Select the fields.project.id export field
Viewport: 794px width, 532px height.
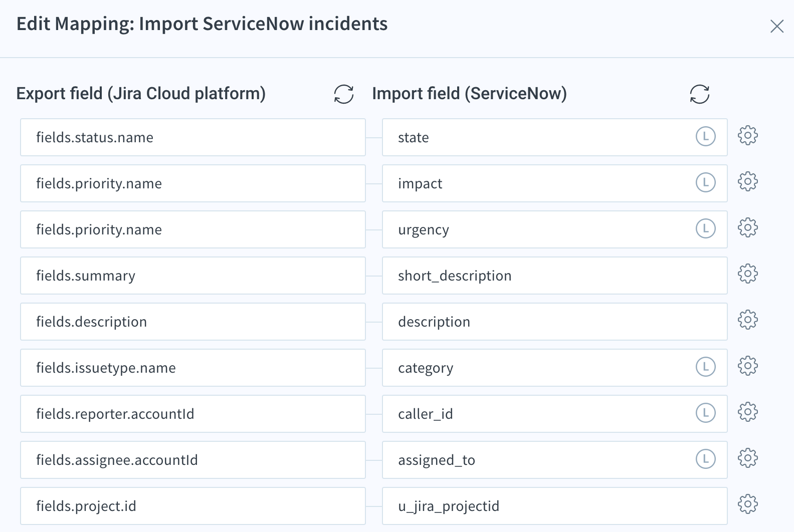click(x=193, y=506)
